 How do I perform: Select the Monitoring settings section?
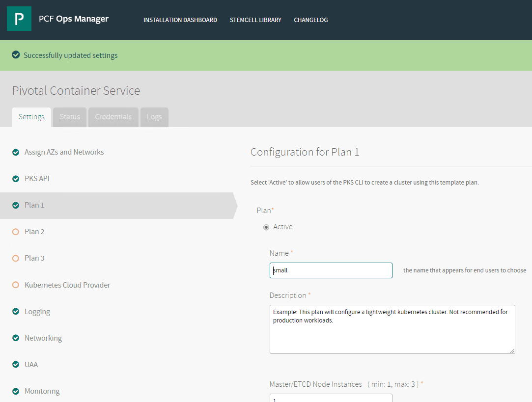[x=42, y=391]
